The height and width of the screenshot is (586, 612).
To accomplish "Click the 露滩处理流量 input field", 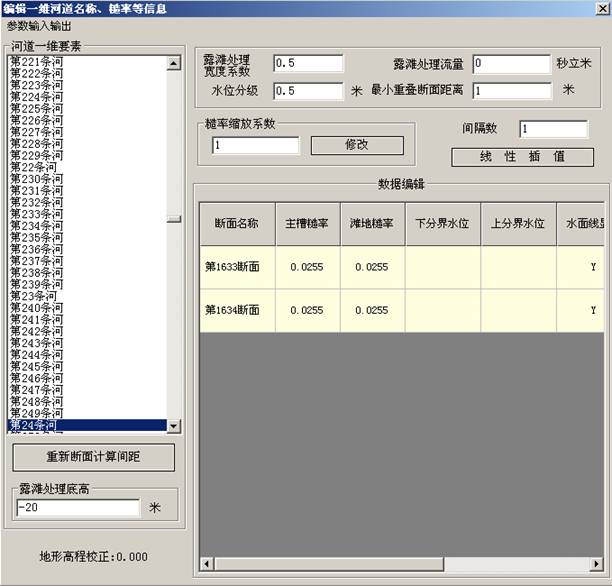I will (511, 64).
